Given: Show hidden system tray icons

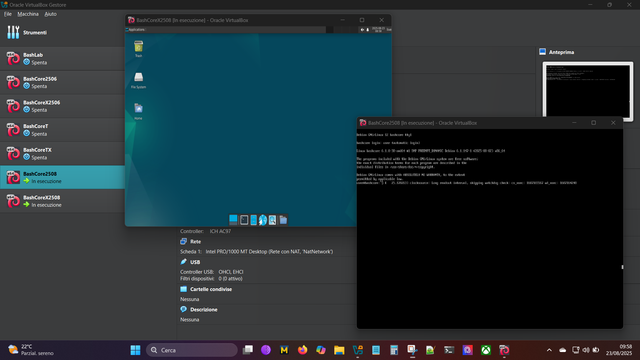Looking at the screenshot, I should (x=549, y=350).
